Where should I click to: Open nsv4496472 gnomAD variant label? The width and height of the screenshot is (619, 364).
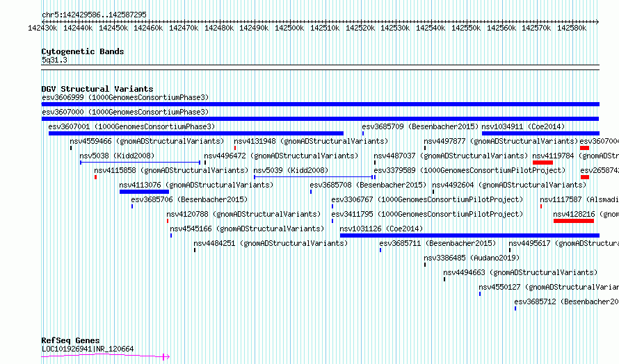281,156
